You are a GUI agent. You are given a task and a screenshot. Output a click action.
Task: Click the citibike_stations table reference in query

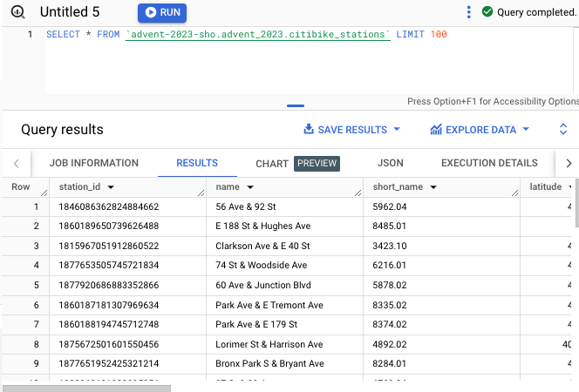[x=258, y=34]
